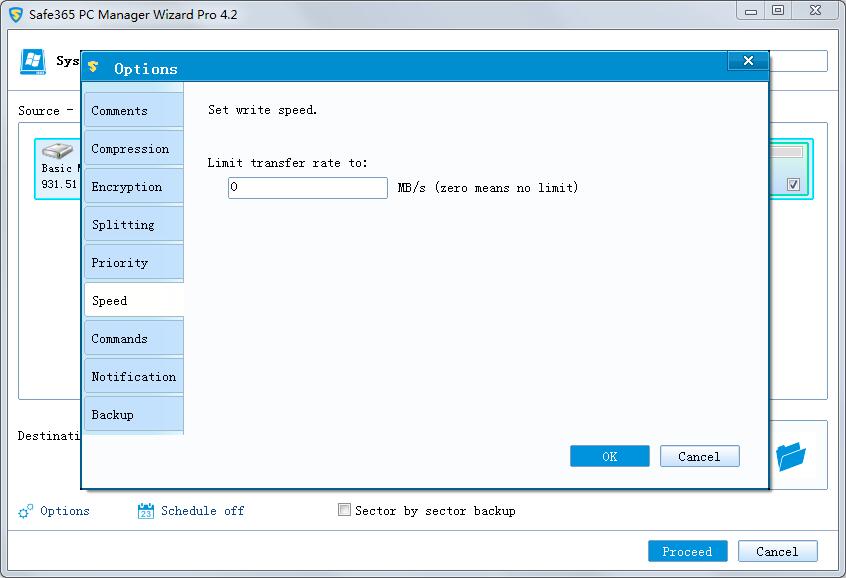Image resolution: width=846 pixels, height=578 pixels.
Task: Click the basic disk drive icon
Action: tap(59, 152)
